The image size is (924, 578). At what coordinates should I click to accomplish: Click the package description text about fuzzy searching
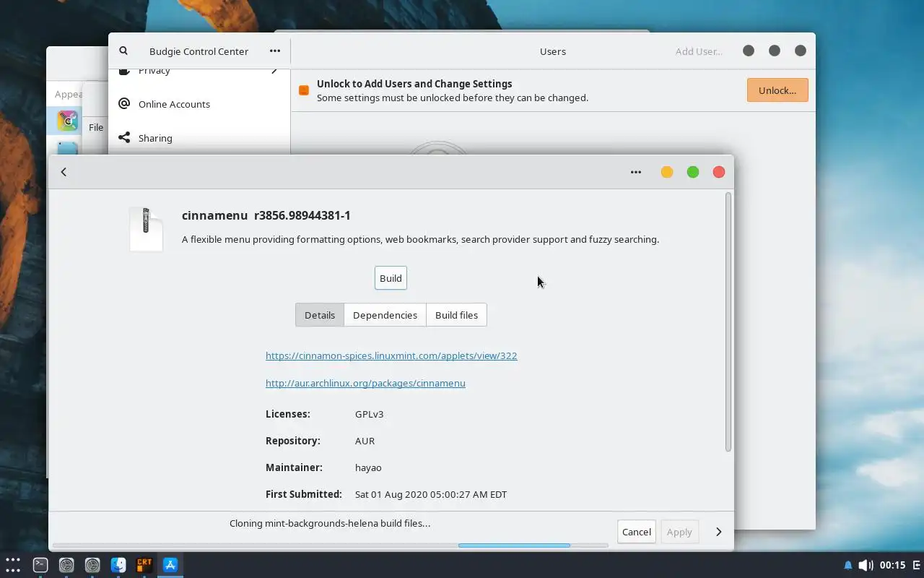pos(420,239)
